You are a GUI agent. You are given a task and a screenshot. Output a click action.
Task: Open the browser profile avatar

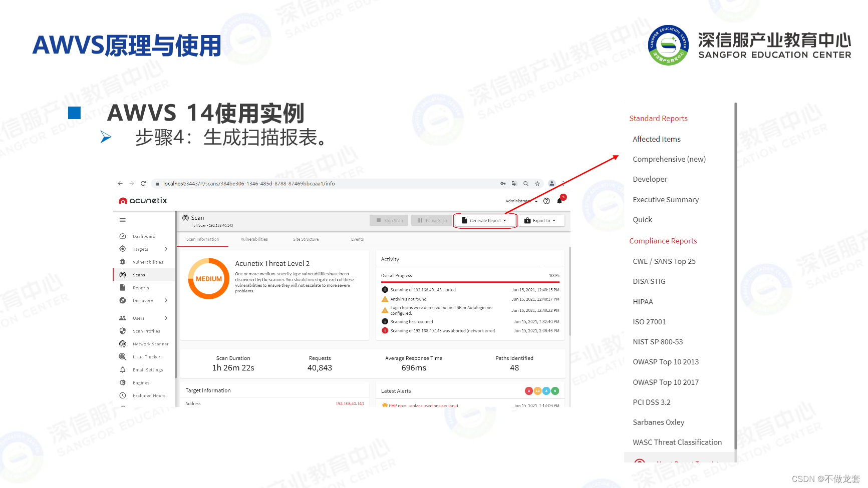[551, 184]
